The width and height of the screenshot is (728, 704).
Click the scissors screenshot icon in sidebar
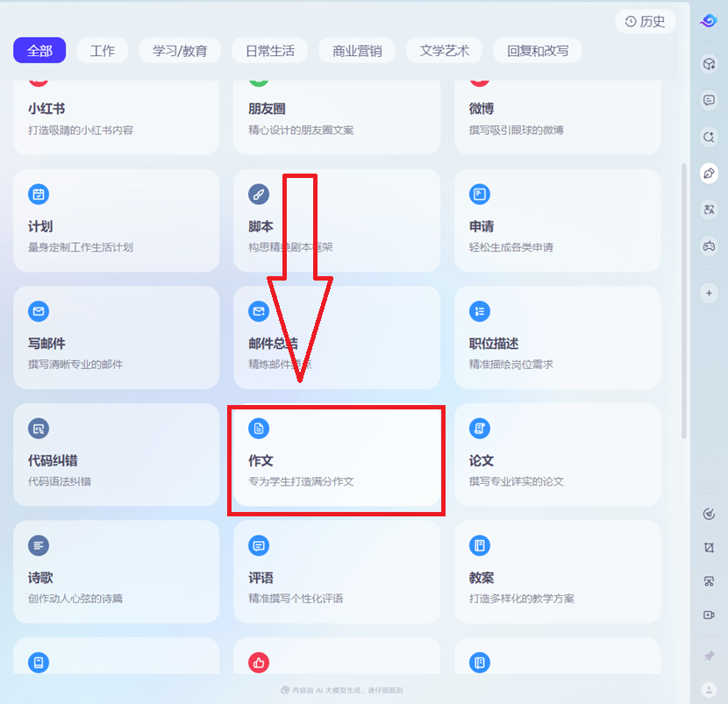coord(709,581)
